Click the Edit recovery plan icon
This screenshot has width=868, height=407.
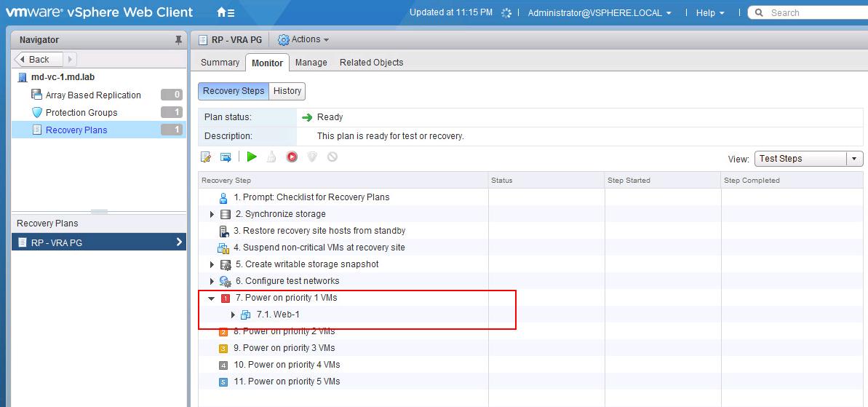206,157
